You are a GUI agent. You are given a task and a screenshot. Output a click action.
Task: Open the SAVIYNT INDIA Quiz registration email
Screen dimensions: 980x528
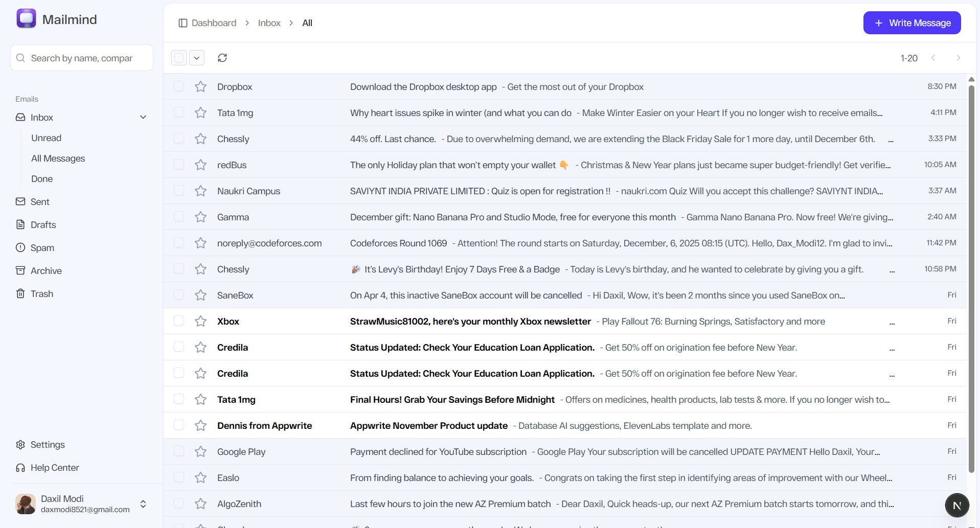pos(565,191)
